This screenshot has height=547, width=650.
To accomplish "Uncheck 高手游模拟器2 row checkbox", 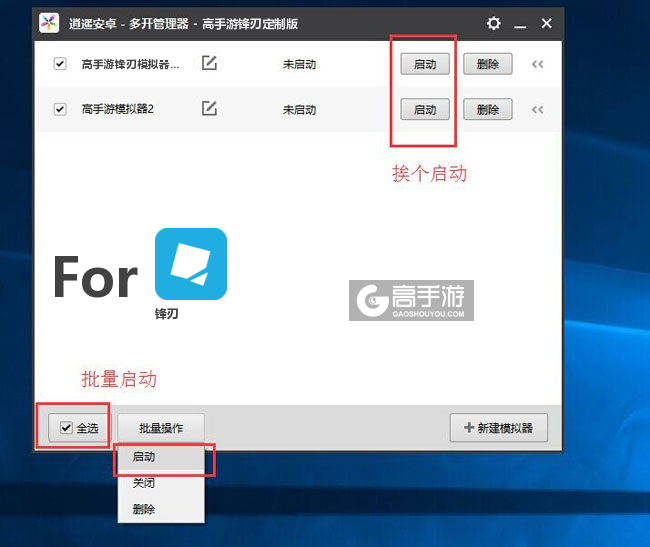I will (x=60, y=109).
